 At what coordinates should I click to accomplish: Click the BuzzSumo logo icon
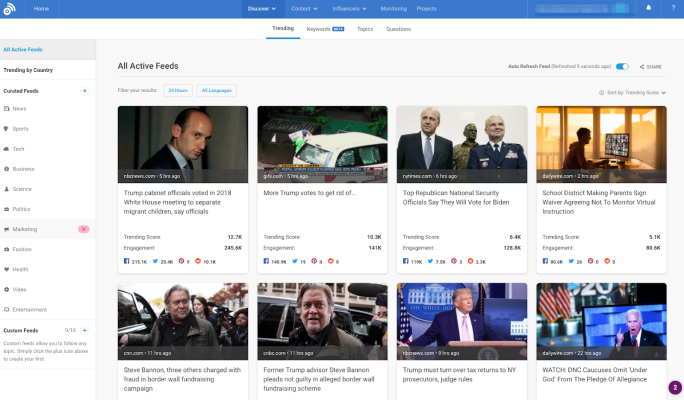tap(10, 8)
